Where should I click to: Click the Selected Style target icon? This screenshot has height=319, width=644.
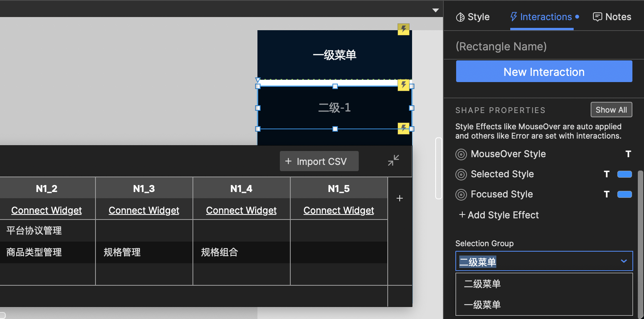461,175
